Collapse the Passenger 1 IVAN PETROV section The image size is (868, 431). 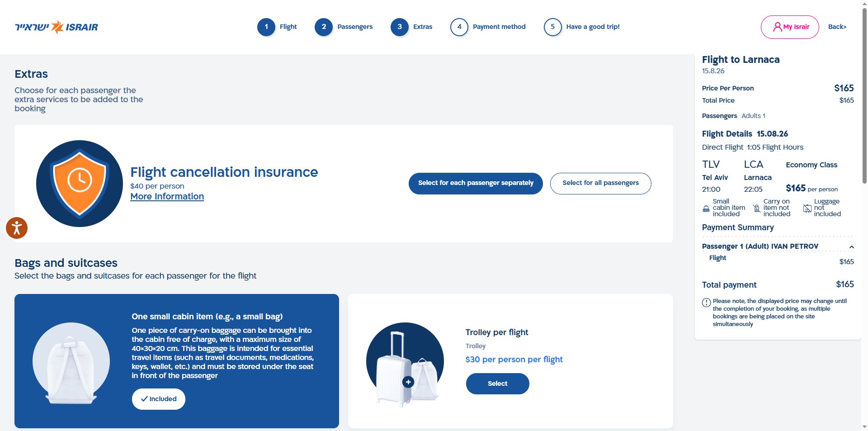[851, 247]
